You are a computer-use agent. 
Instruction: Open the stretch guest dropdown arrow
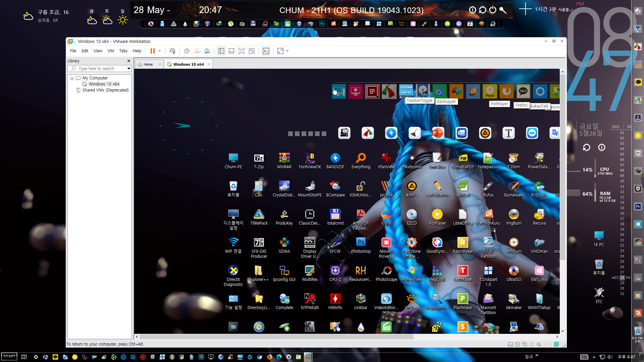[287, 51]
